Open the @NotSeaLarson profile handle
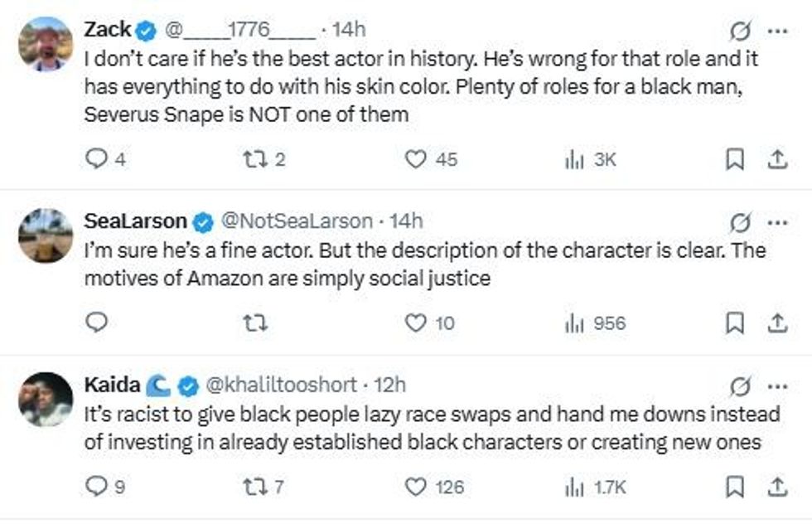The width and height of the screenshot is (812, 529). (x=297, y=221)
